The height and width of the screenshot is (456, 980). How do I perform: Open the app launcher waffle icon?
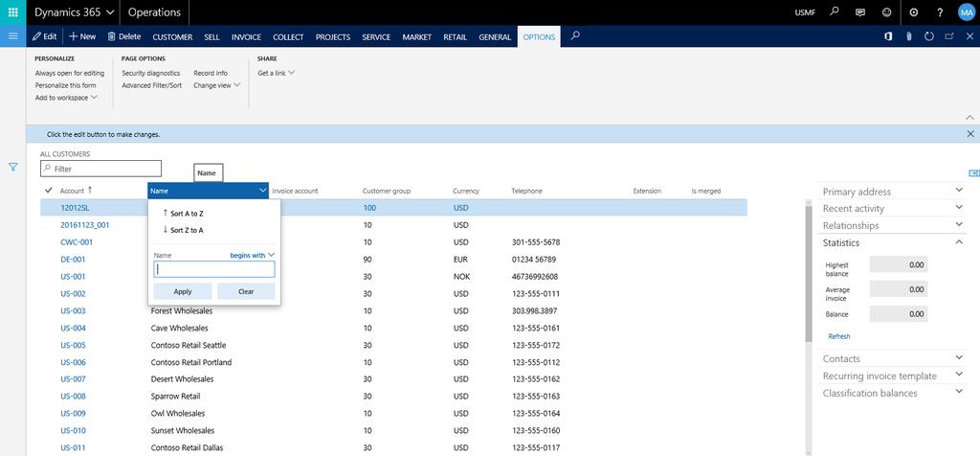(x=12, y=12)
